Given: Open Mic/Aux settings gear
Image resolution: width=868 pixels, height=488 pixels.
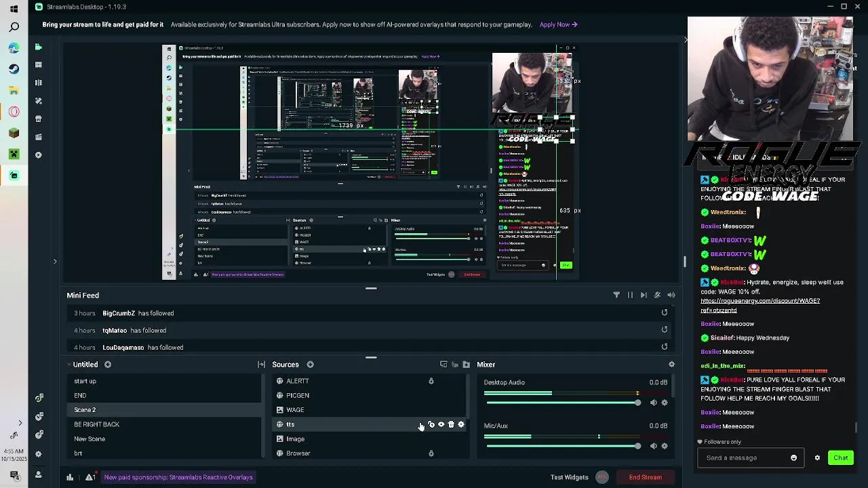Looking at the screenshot, I should [665, 446].
